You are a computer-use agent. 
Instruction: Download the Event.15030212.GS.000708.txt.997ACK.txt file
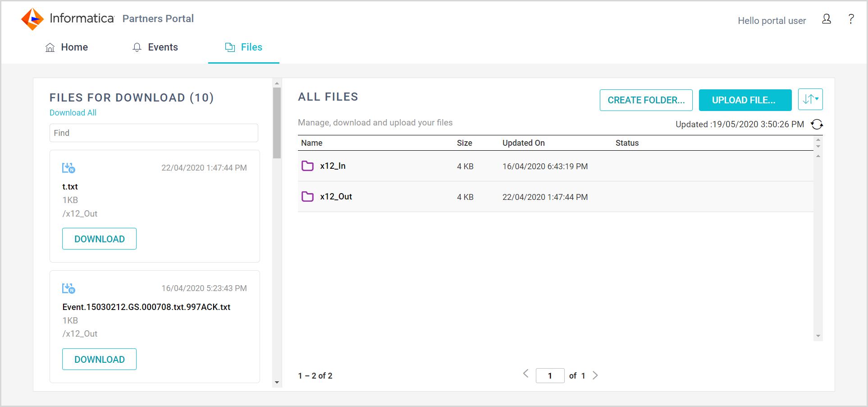99,359
